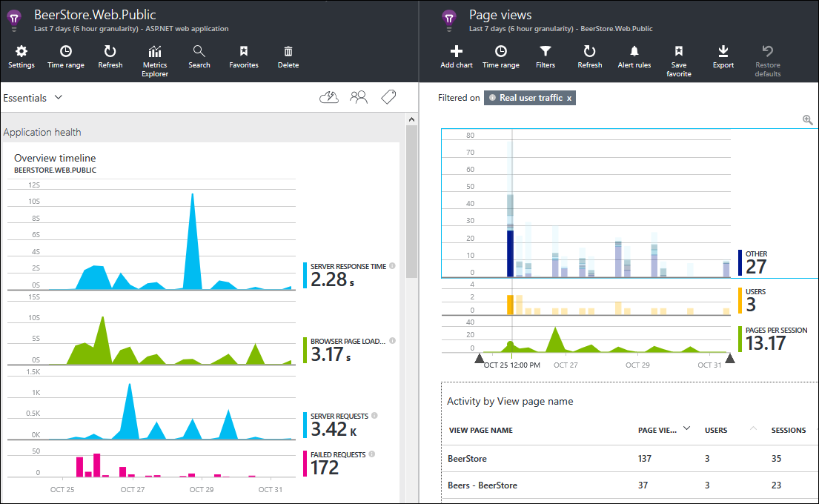Show info for Server Response Time

coord(392,266)
